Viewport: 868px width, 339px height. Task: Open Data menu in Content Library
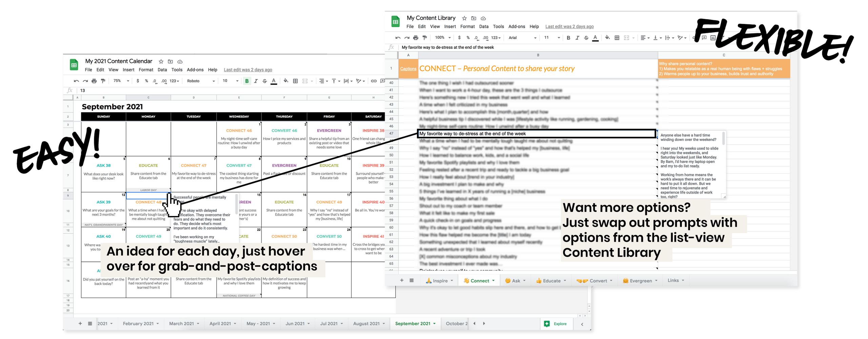[484, 26]
